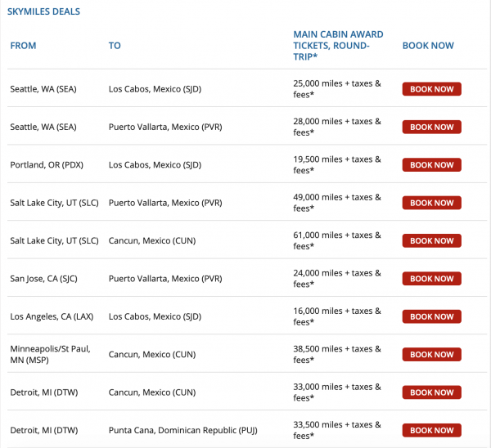This screenshot has width=491, height=448.
Task: Click the BOOK NOW column header
Action: tap(428, 46)
